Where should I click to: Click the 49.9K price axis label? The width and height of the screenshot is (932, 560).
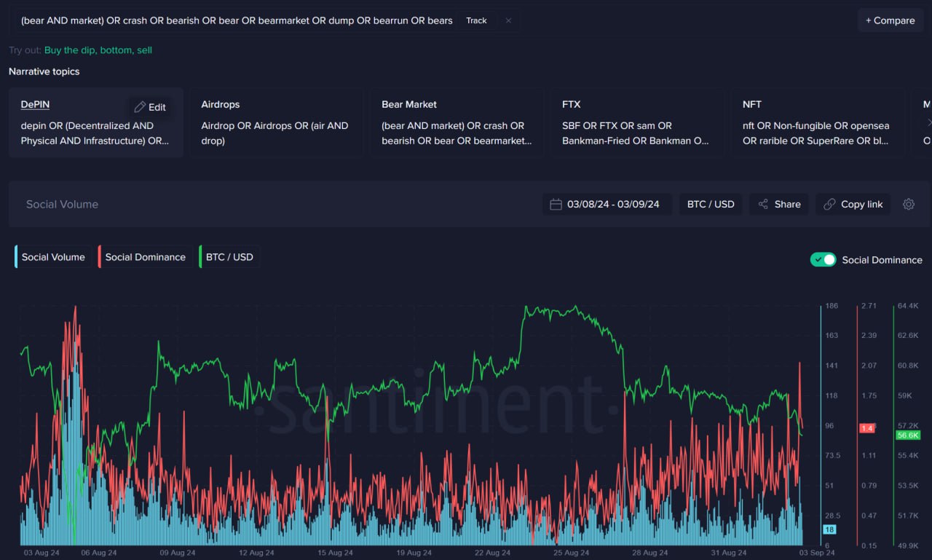[908, 545]
